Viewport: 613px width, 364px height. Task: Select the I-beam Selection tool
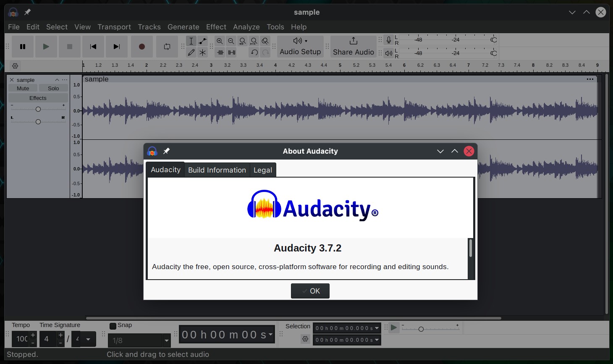pos(191,41)
